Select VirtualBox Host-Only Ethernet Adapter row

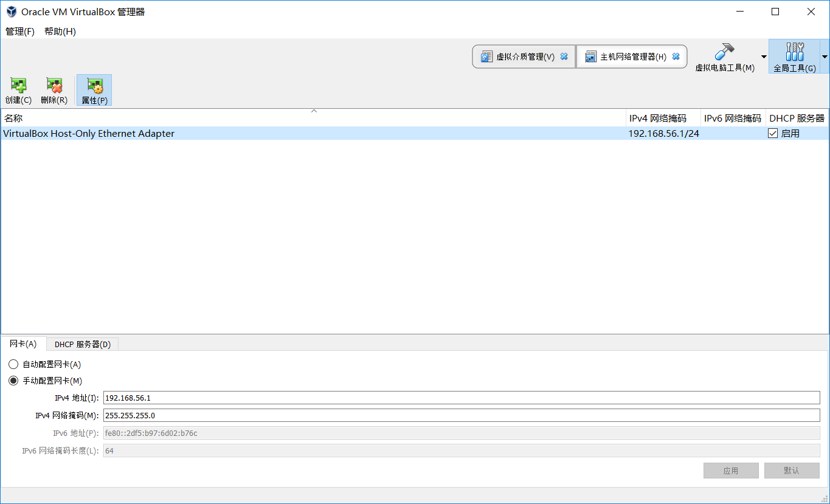point(415,133)
